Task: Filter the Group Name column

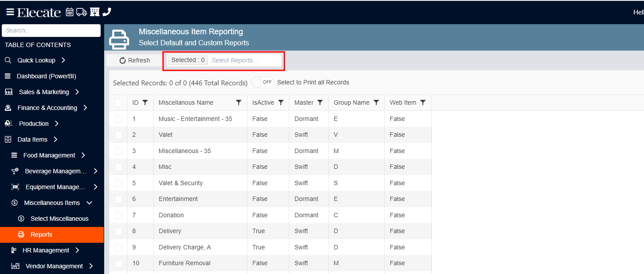Action: [x=376, y=102]
